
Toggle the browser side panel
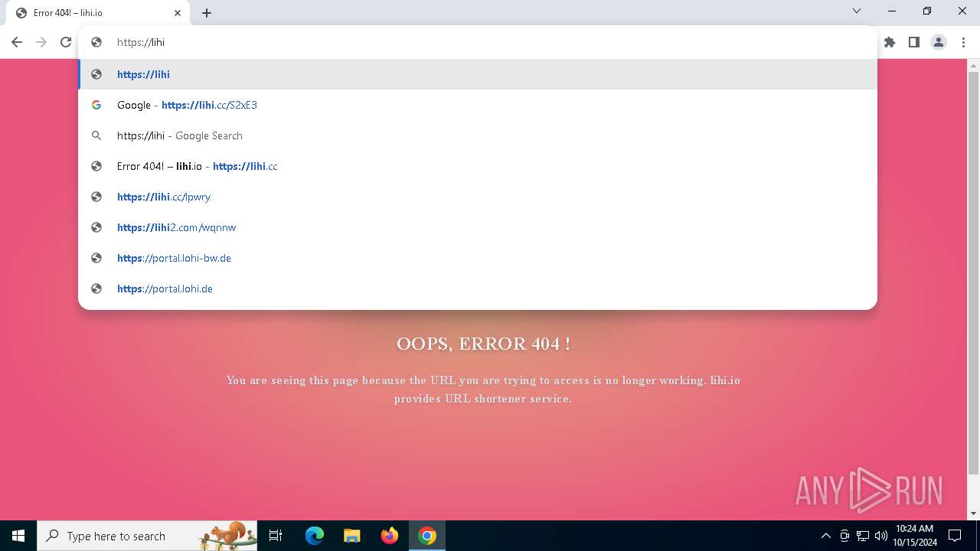pos(914,42)
